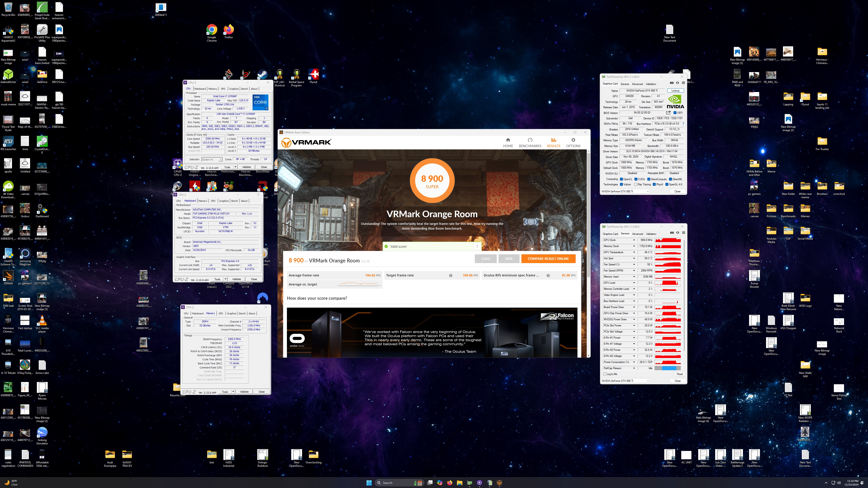Open Bench tab in top CPU-Z window
The width and height of the screenshot is (868, 488).
point(245,89)
